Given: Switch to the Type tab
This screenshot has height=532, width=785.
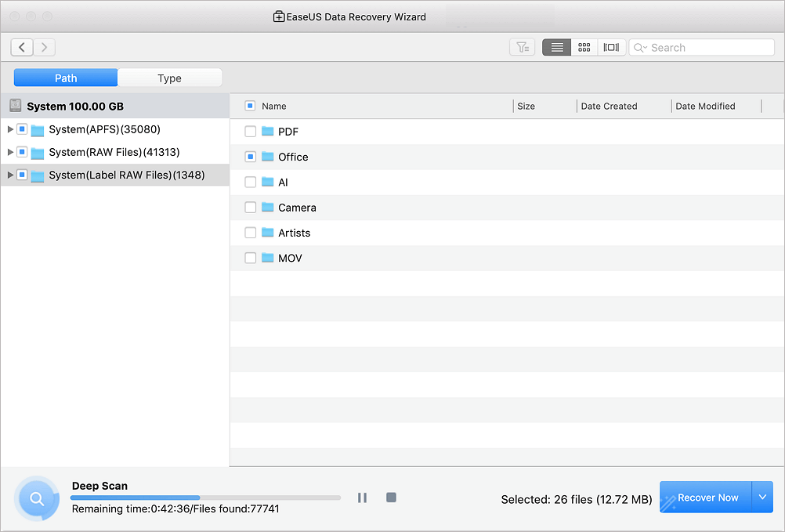Looking at the screenshot, I should pyautogui.click(x=170, y=78).
